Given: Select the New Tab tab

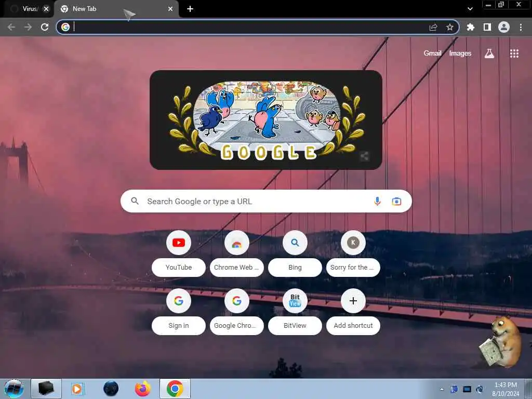Looking at the screenshot, I should pos(116,9).
